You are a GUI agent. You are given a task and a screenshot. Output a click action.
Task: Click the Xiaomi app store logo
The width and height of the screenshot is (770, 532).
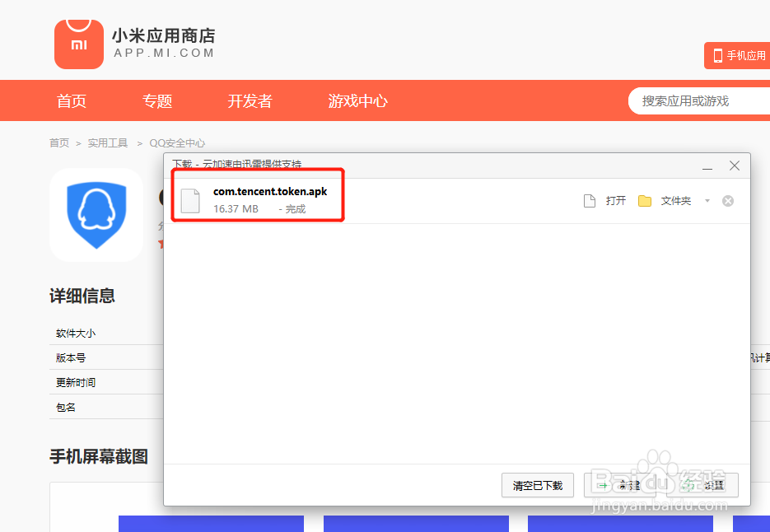point(79,44)
